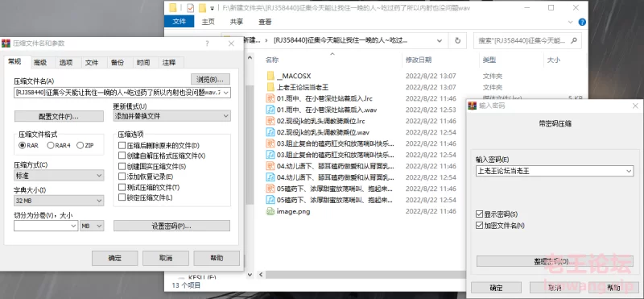
Task: Open the MB unit dropdown
Action: click(x=92, y=226)
